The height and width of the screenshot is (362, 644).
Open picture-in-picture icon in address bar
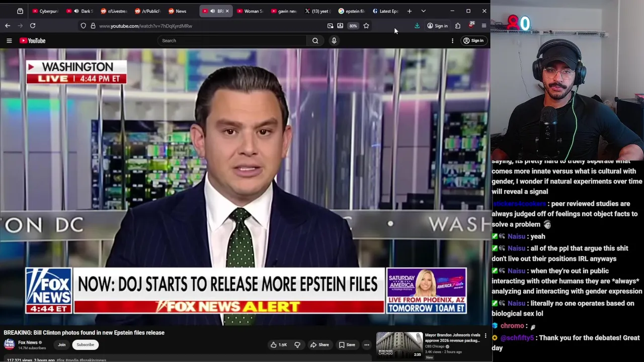coord(330,26)
